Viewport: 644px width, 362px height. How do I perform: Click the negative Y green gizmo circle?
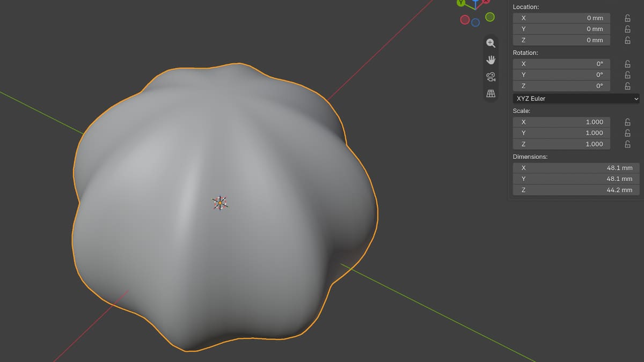pos(490,17)
